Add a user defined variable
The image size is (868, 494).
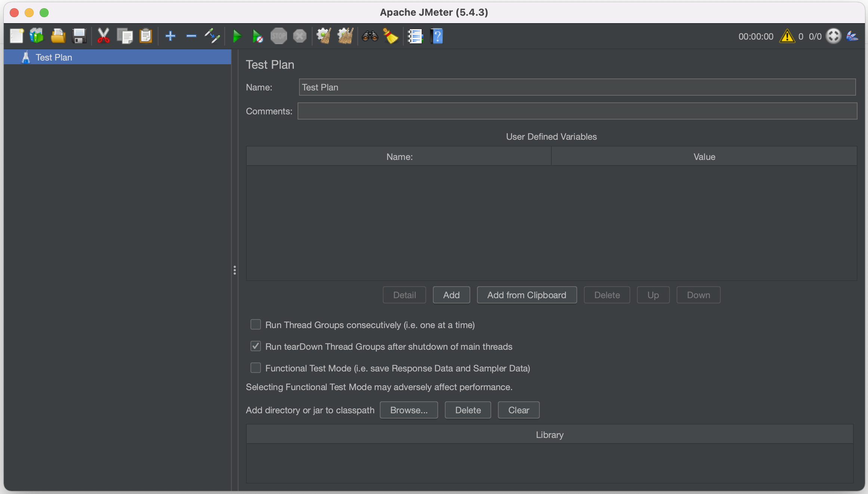[451, 295]
